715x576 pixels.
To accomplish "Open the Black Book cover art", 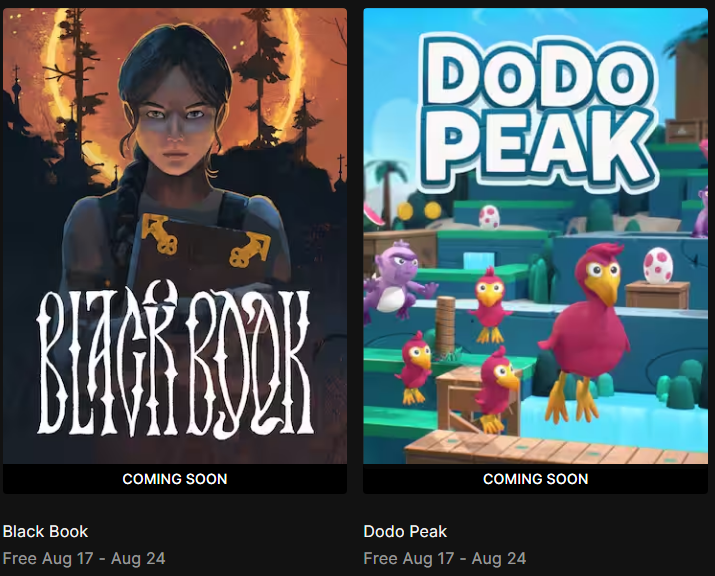I will pyautogui.click(x=175, y=236).
